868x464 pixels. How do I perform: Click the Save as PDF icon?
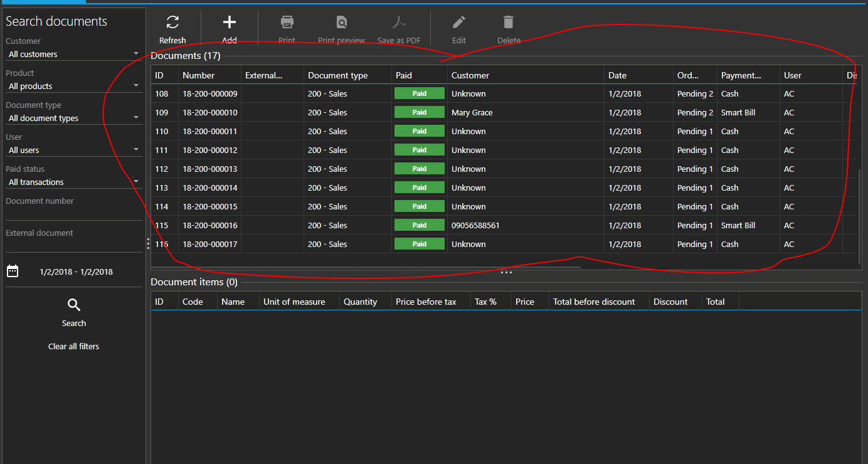click(399, 23)
